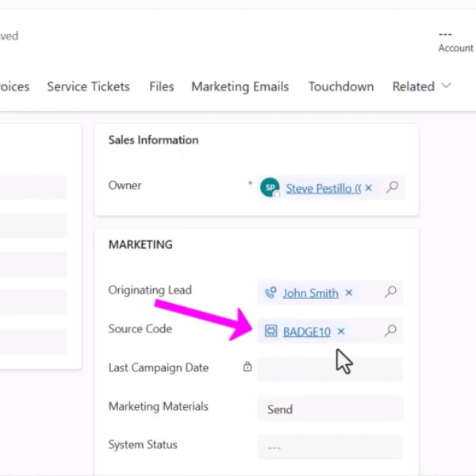Click the Account label in the header
This screenshot has width=476, height=476.
click(455, 48)
